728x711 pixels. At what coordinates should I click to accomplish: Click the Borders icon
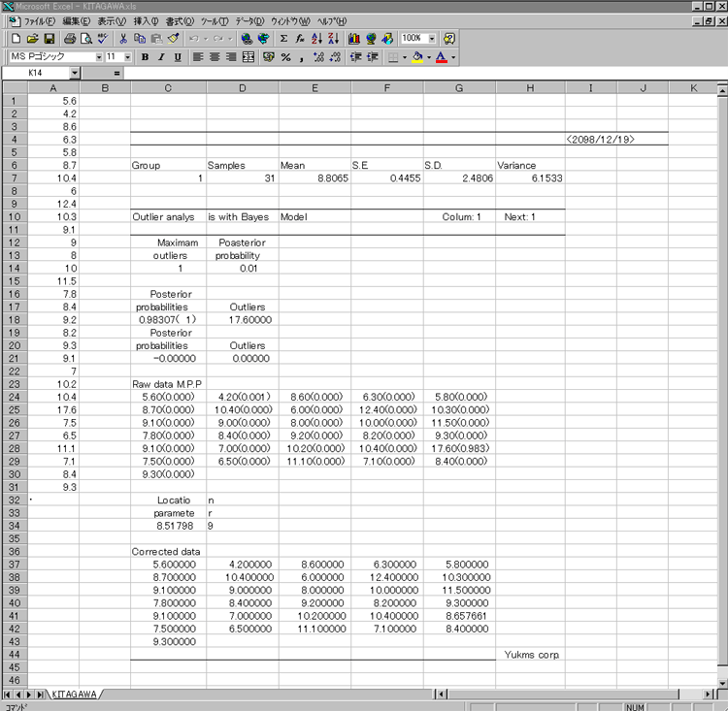pos(393,57)
